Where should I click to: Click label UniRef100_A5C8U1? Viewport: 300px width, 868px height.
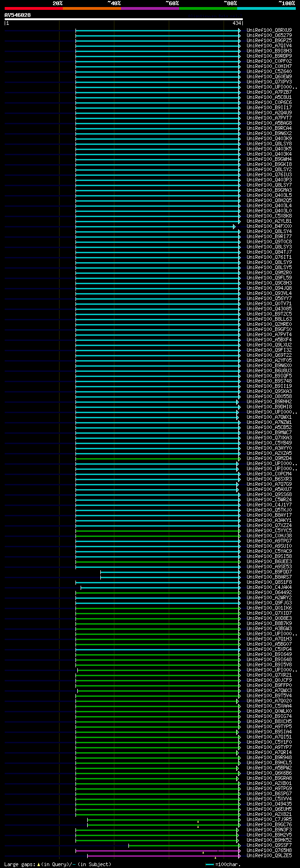(x=269, y=97)
